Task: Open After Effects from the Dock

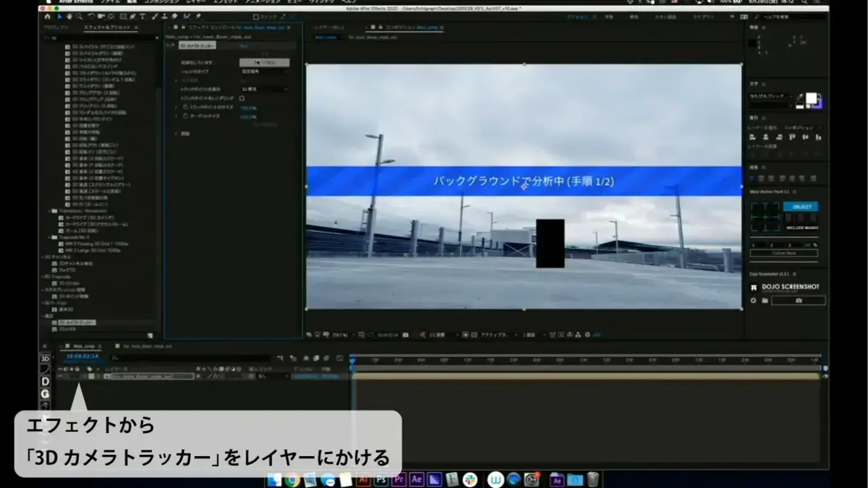Action: [x=417, y=479]
